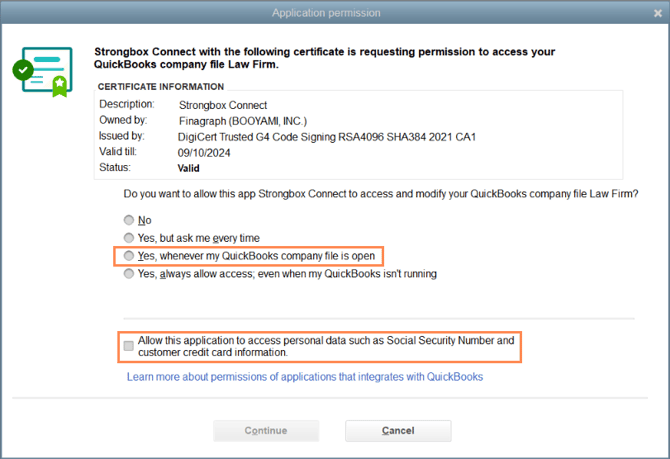Close the Application permission dialog
Viewport: 670px width, 459px height.
tap(658, 13)
